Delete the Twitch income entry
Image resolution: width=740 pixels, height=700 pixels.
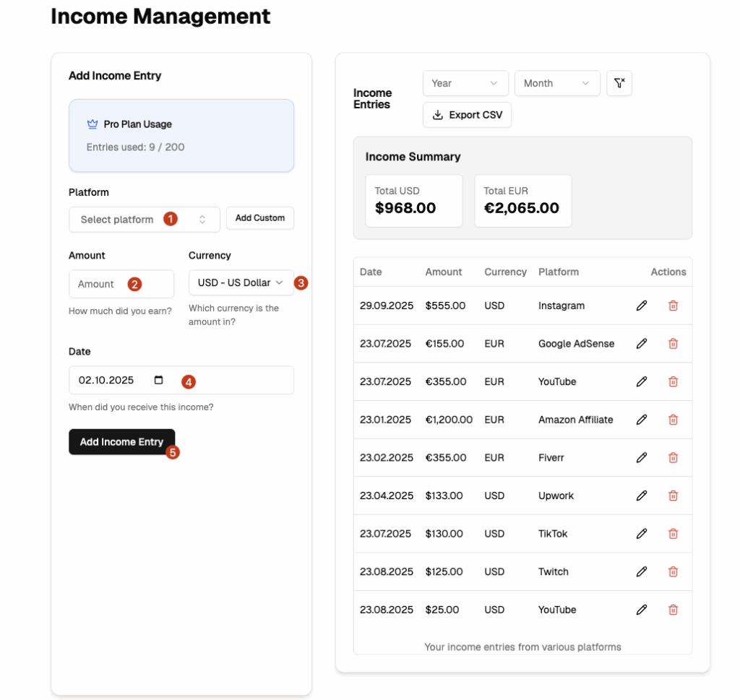click(673, 572)
